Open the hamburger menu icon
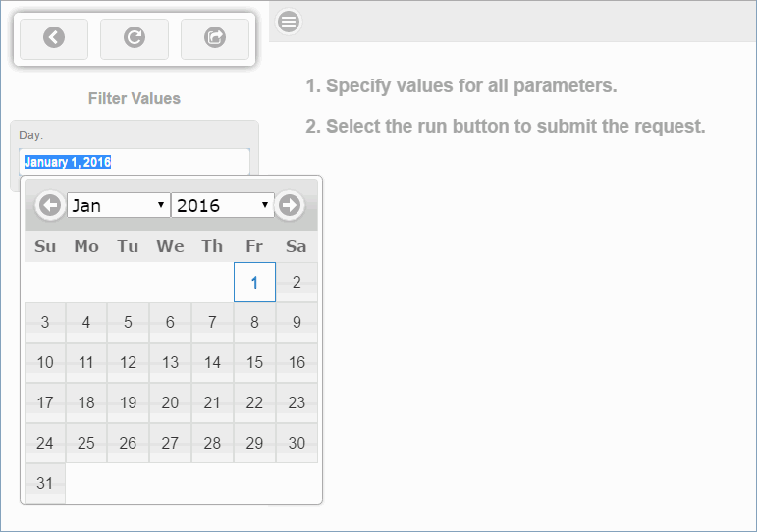This screenshot has height=532, width=757. tap(288, 21)
